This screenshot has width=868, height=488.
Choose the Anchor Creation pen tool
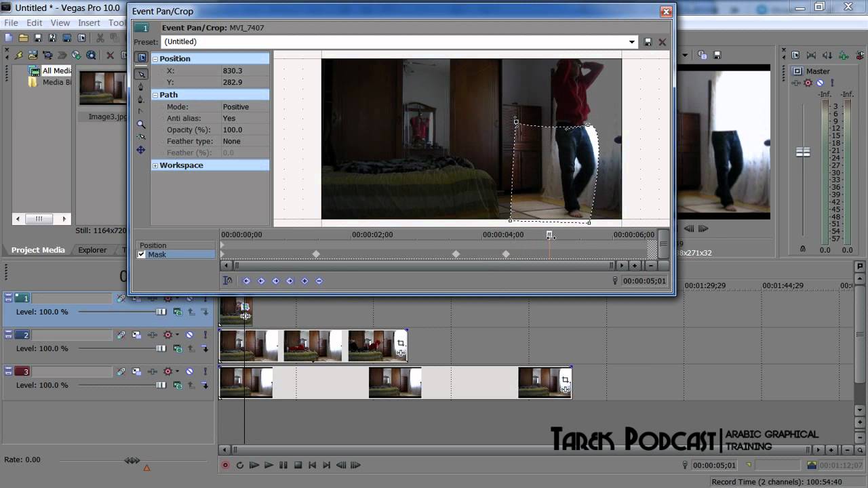pyautogui.click(x=141, y=87)
